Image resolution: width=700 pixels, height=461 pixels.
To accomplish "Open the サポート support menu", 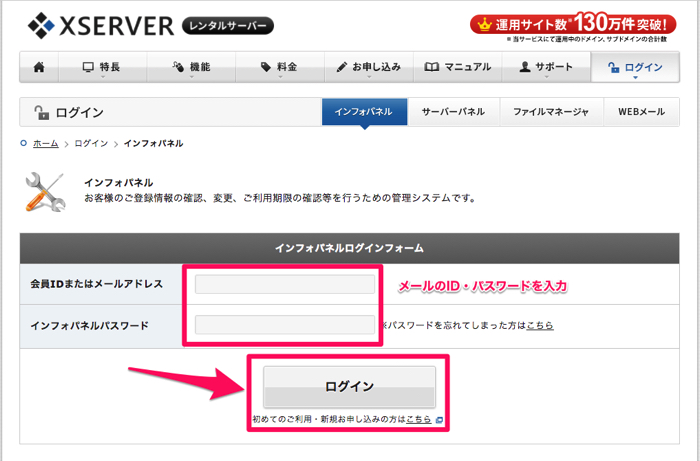I will point(546,67).
